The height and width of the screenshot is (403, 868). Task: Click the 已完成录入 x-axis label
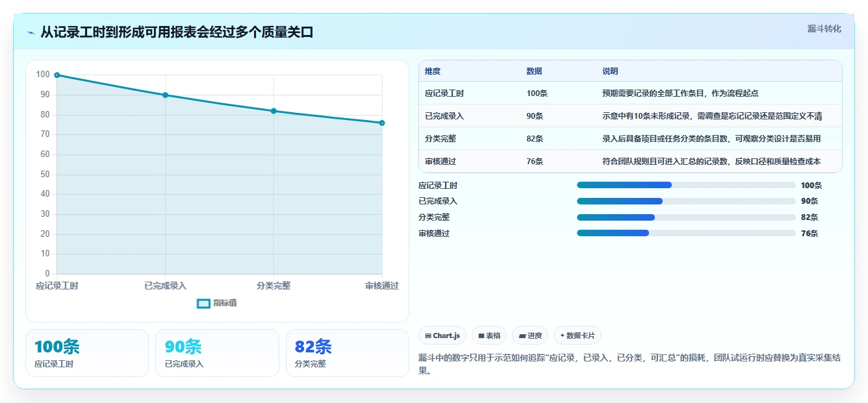click(x=165, y=286)
